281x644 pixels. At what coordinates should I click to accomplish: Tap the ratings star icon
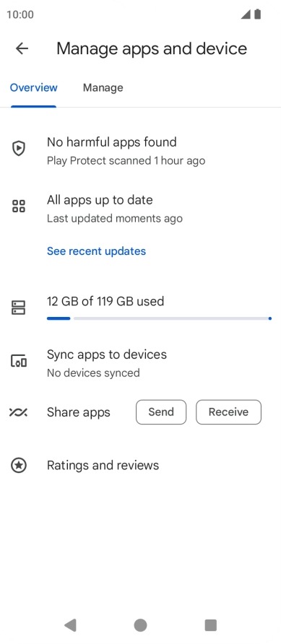19,466
